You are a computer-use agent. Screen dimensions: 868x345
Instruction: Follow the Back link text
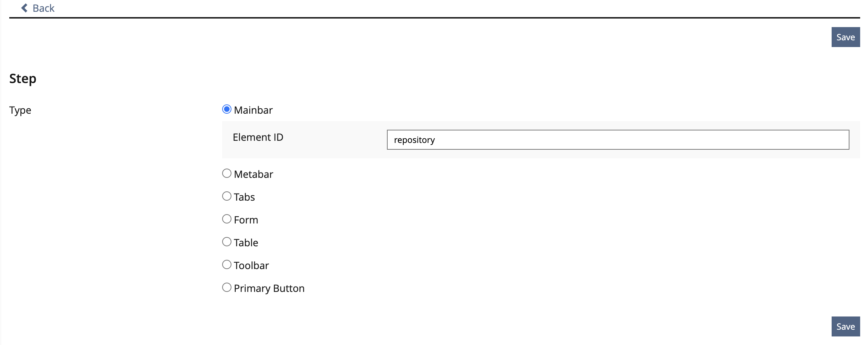pos(44,8)
